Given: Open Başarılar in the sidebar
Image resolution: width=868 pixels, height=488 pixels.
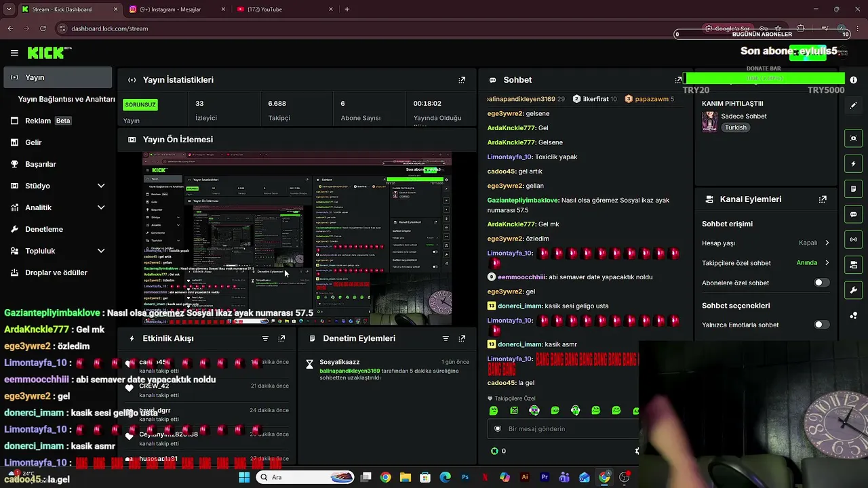Looking at the screenshot, I should [x=59, y=164].
